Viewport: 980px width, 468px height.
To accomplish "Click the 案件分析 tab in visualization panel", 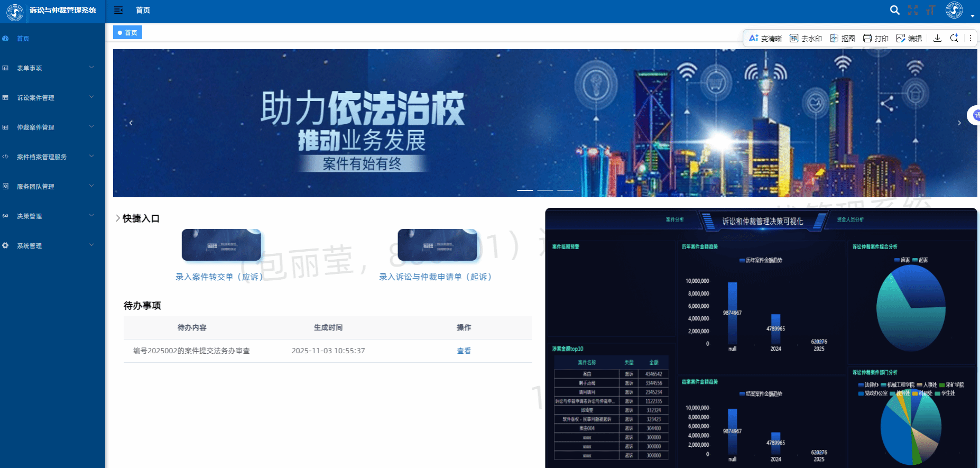I will pos(674,219).
